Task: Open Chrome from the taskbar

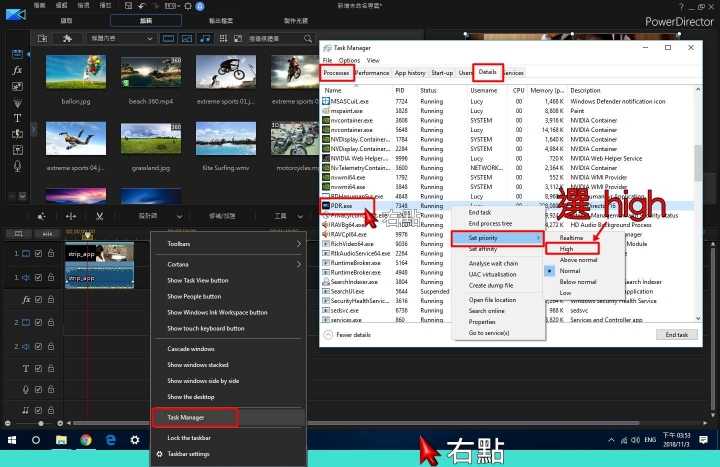Action: point(86,440)
